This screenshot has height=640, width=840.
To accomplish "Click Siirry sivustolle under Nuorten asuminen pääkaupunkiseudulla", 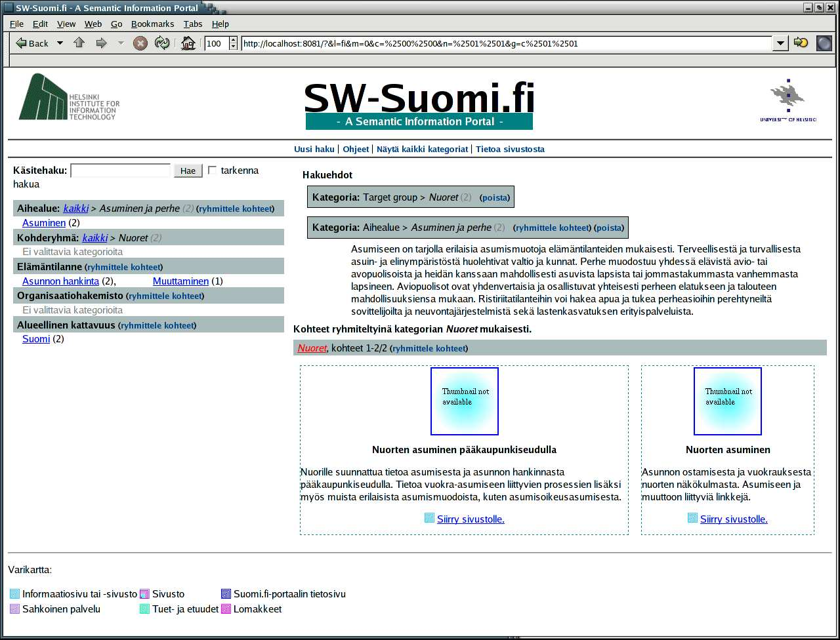I will coord(471,519).
